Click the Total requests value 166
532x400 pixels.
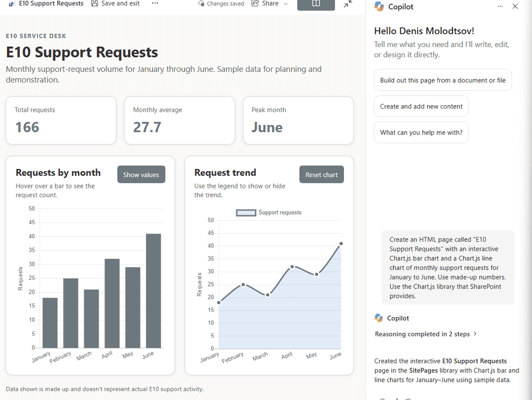[x=27, y=127]
